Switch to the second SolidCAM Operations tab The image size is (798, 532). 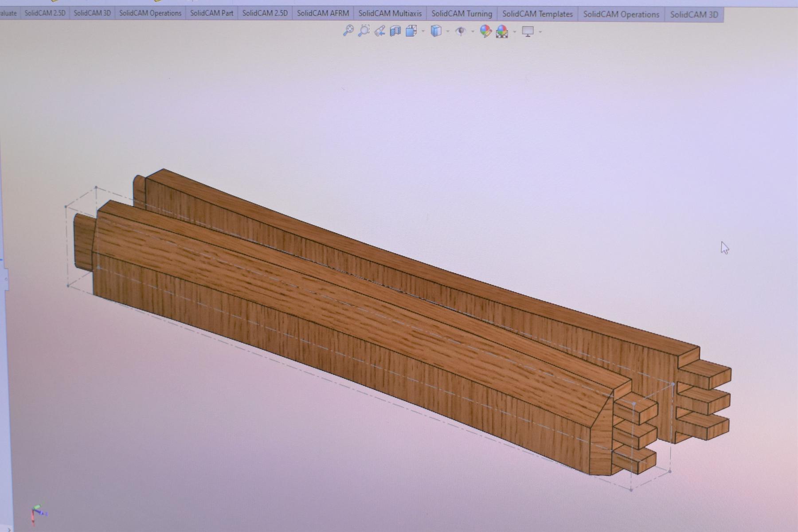tap(621, 14)
